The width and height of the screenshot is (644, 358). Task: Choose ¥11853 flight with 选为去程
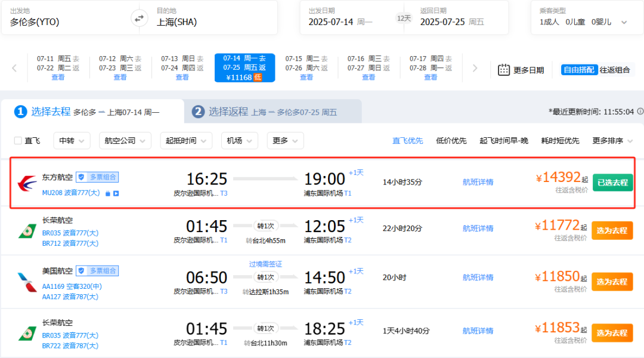point(612,334)
